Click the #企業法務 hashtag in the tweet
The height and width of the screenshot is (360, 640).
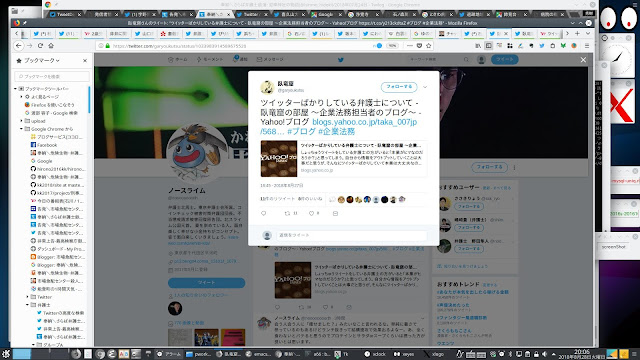click(x=336, y=131)
